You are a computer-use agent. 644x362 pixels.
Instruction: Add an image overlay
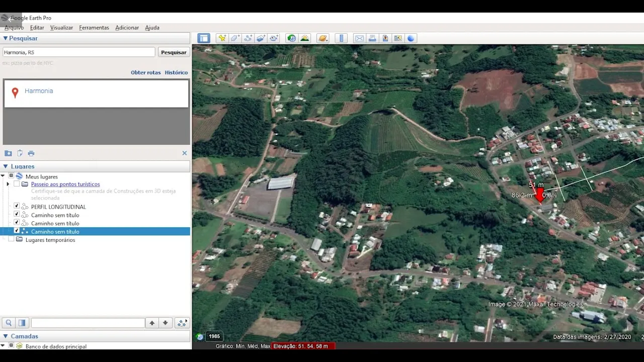click(x=261, y=38)
